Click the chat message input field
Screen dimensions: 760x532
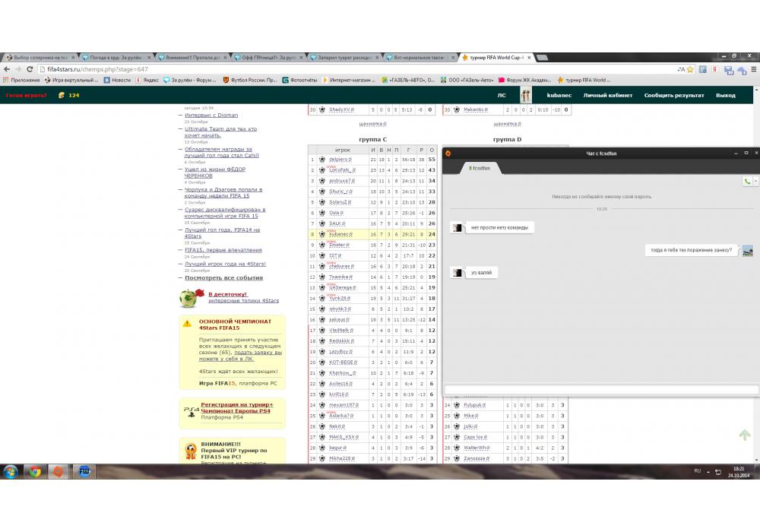coord(600,390)
